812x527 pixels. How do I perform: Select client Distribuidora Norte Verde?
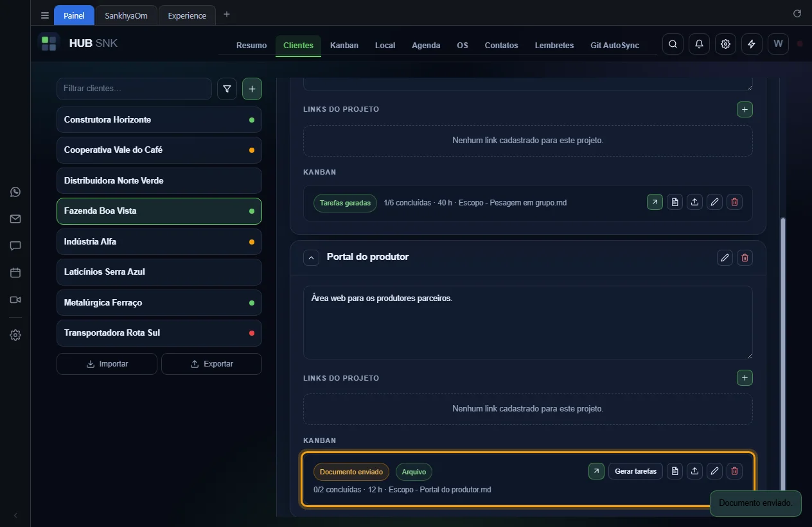pos(159,180)
